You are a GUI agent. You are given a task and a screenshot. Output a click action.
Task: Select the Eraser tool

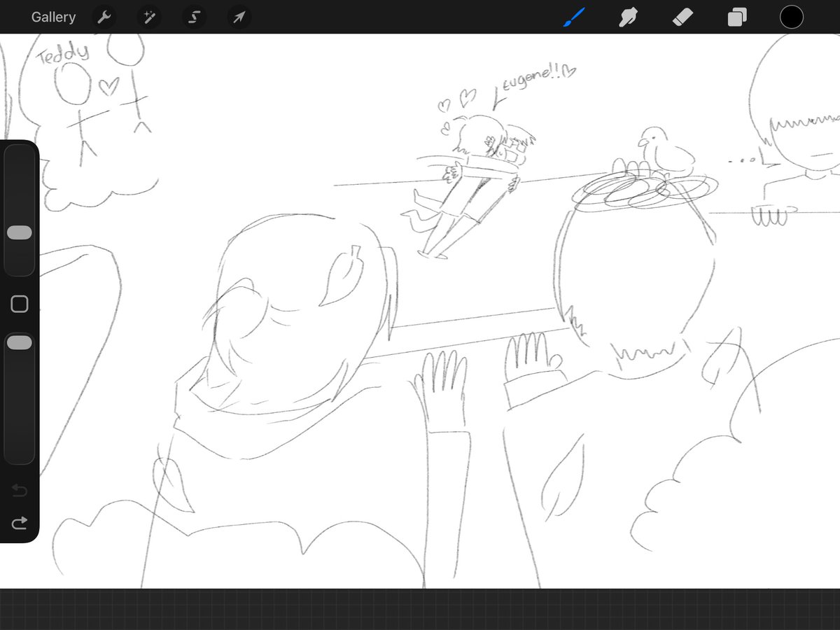click(682, 17)
